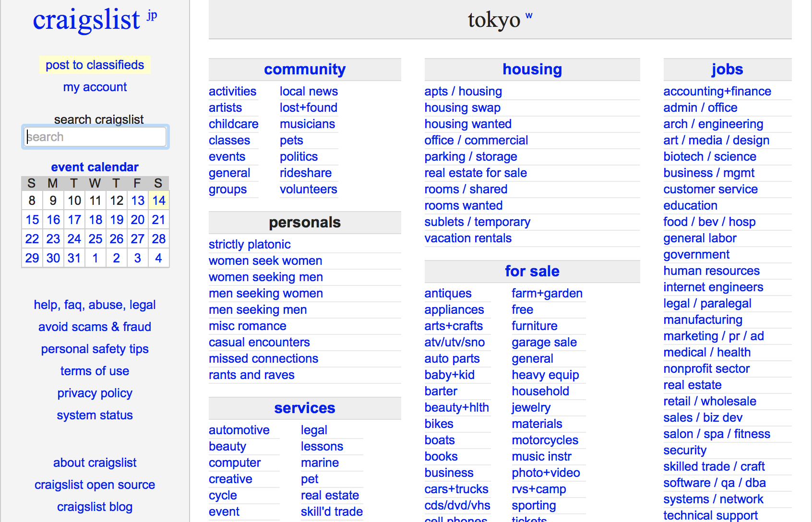Screen dimensions: 812x522
Task: Open 'art / media / design' jobs
Action: pos(716,140)
